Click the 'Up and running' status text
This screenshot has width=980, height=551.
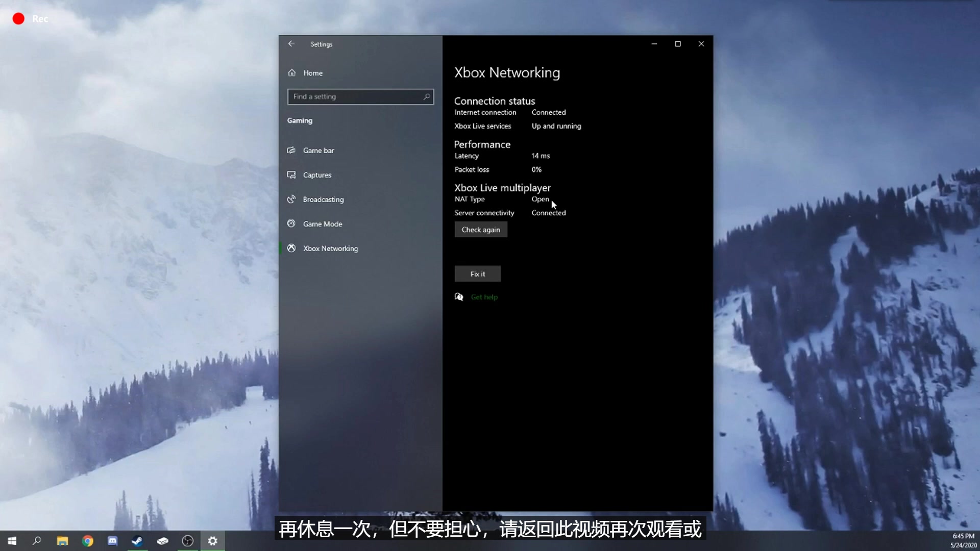click(556, 126)
